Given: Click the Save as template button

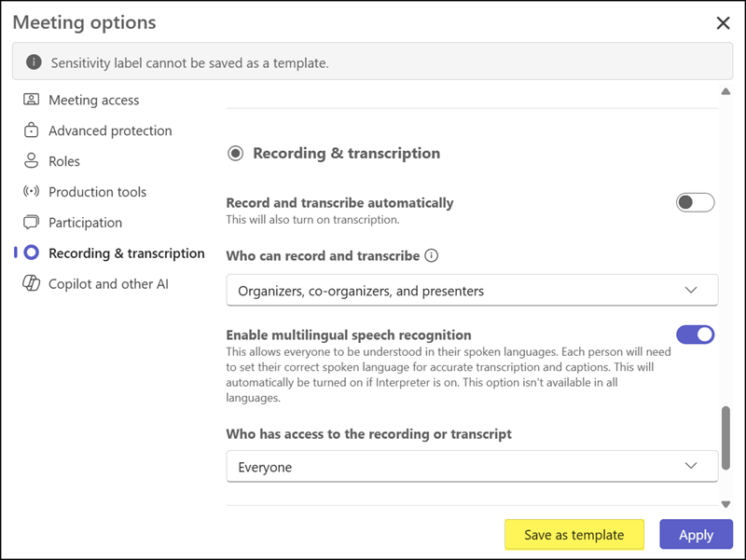Looking at the screenshot, I should 574,534.
